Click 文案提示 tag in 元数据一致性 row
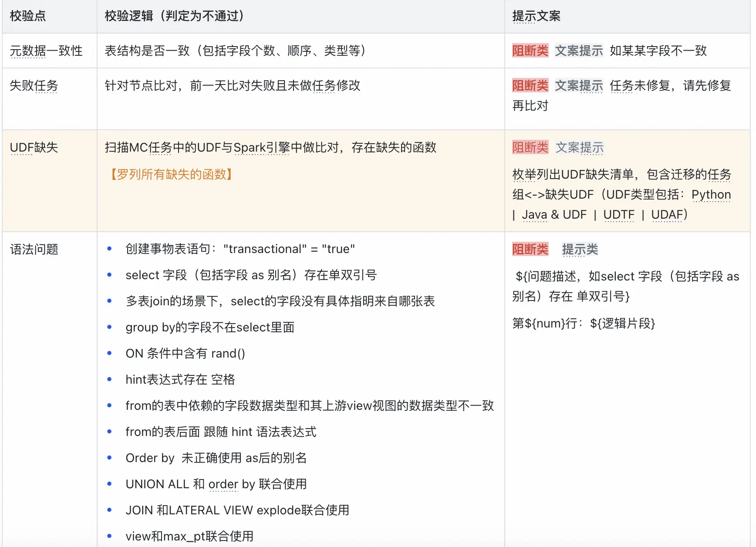The width and height of the screenshot is (756, 547). click(579, 51)
